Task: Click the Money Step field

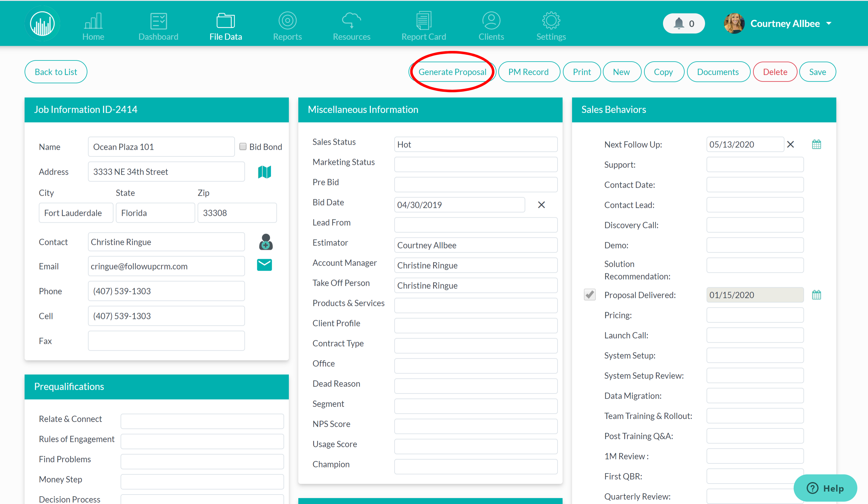Action: [x=202, y=481]
